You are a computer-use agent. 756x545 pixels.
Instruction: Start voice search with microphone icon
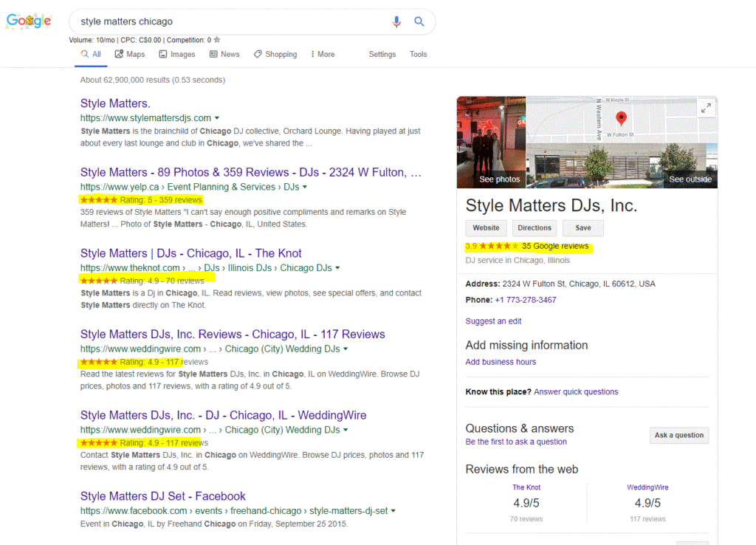396,21
